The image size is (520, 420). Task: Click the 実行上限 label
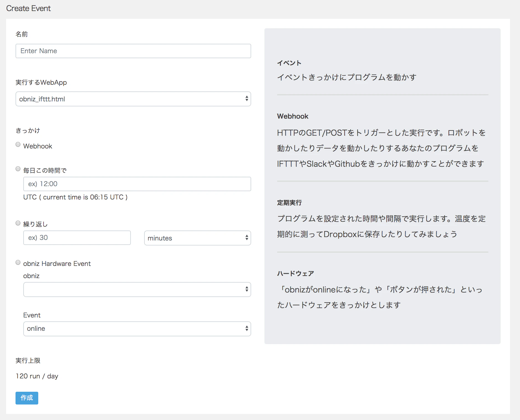click(28, 361)
